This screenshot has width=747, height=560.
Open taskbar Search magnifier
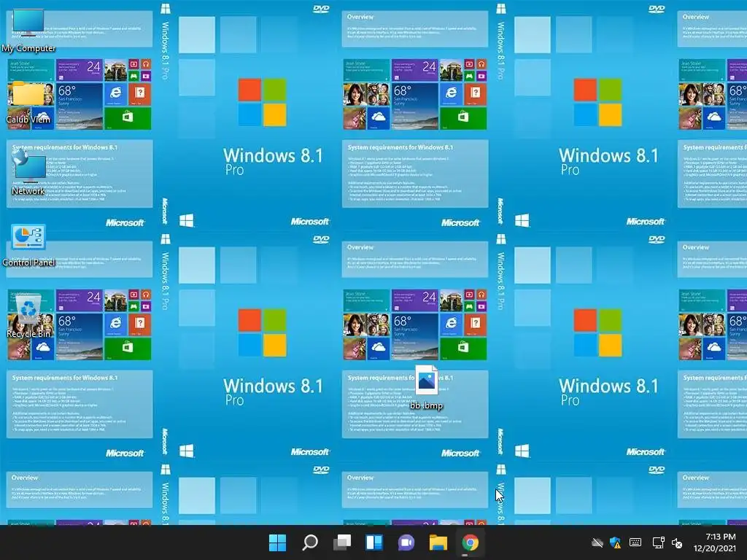(309, 542)
